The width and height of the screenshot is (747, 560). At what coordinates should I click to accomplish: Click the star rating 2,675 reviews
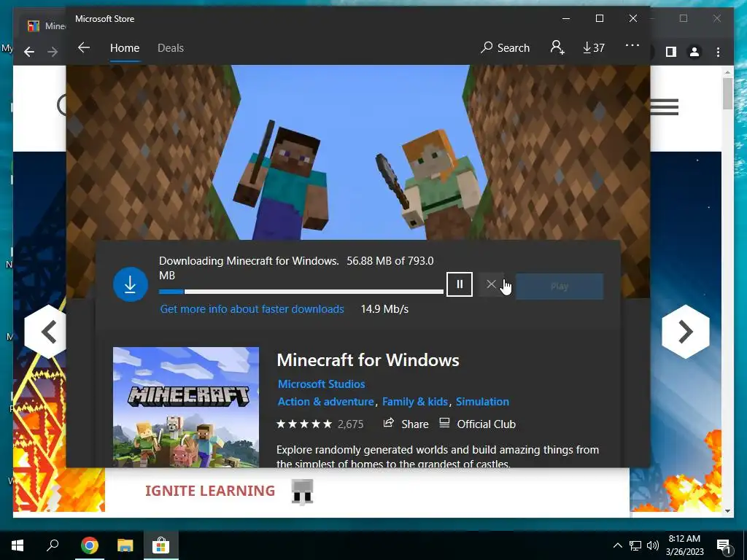[320, 424]
